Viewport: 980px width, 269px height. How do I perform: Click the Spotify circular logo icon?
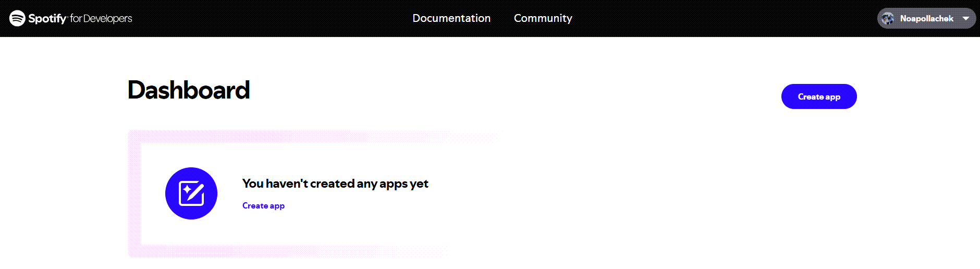coord(17,18)
